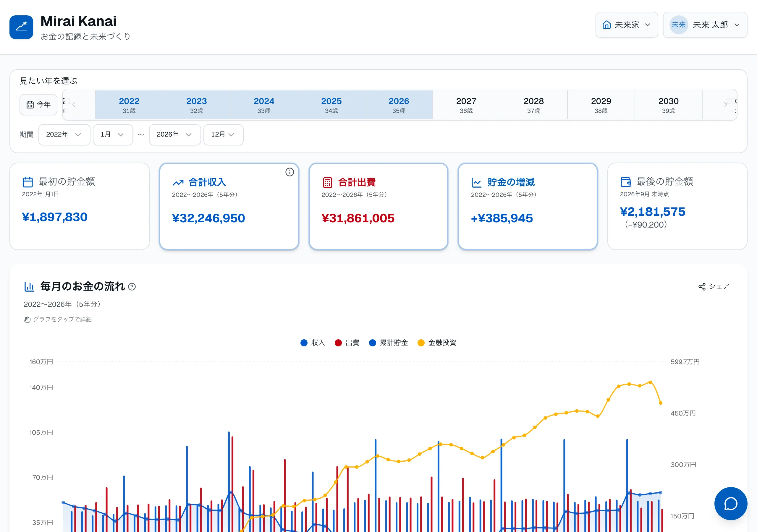Click the wallet icon on 最後の貯金額 card
The image size is (757, 532).
point(626,181)
